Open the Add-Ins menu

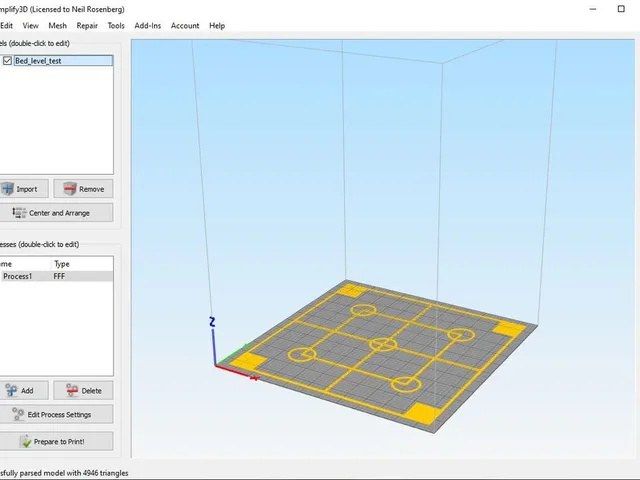click(148, 26)
